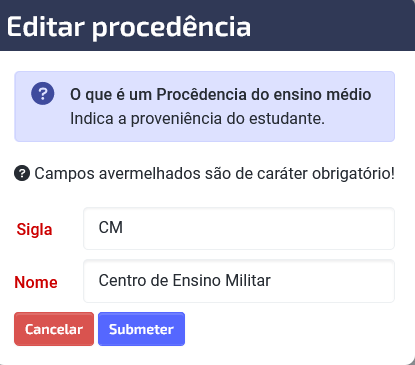Click the red Nome label

[x=36, y=282]
